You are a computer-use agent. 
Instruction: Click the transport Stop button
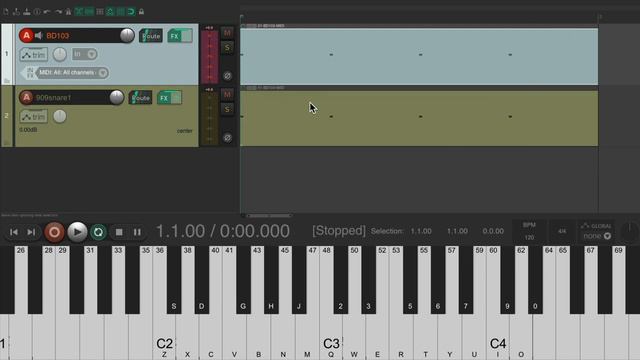click(119, 232)
